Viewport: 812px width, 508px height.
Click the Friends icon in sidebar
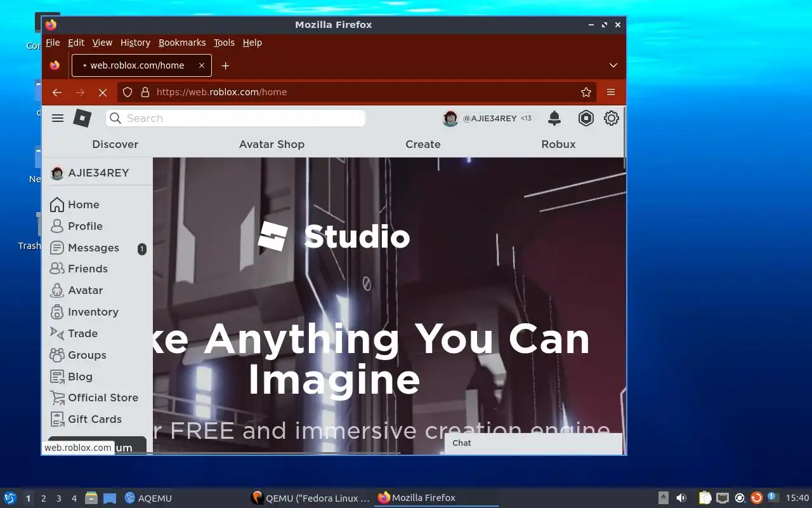click(57, 269)
